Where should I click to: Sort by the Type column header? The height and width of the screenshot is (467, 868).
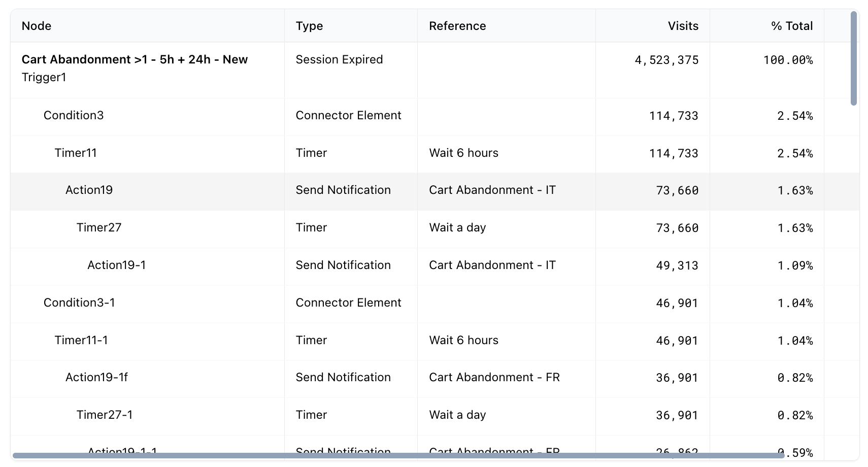tap(309, 26)
